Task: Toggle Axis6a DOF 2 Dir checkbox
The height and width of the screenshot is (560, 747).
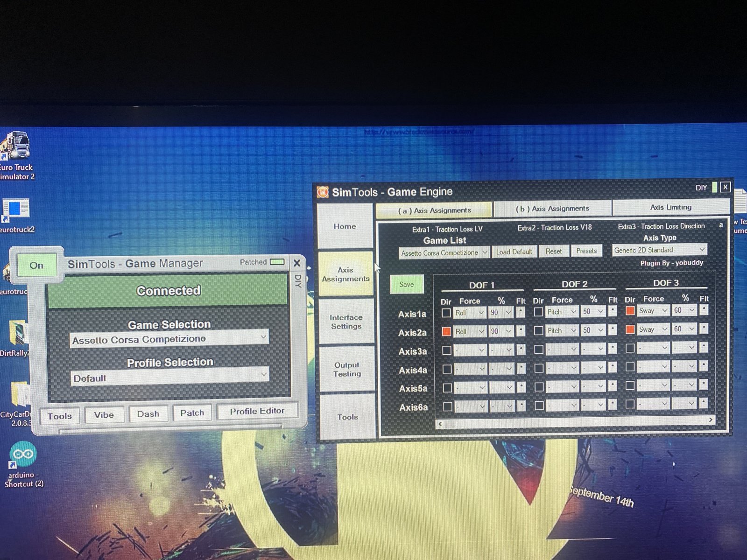Action: coord(539,405)
